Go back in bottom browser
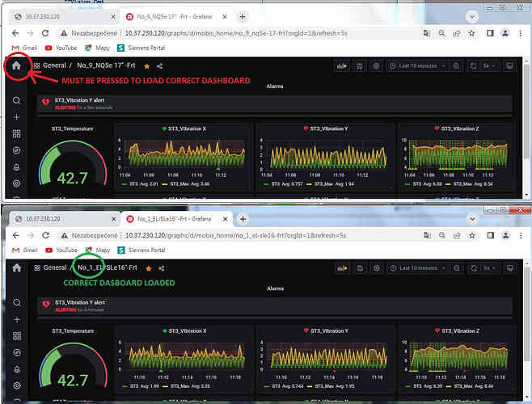 point(16,235)
